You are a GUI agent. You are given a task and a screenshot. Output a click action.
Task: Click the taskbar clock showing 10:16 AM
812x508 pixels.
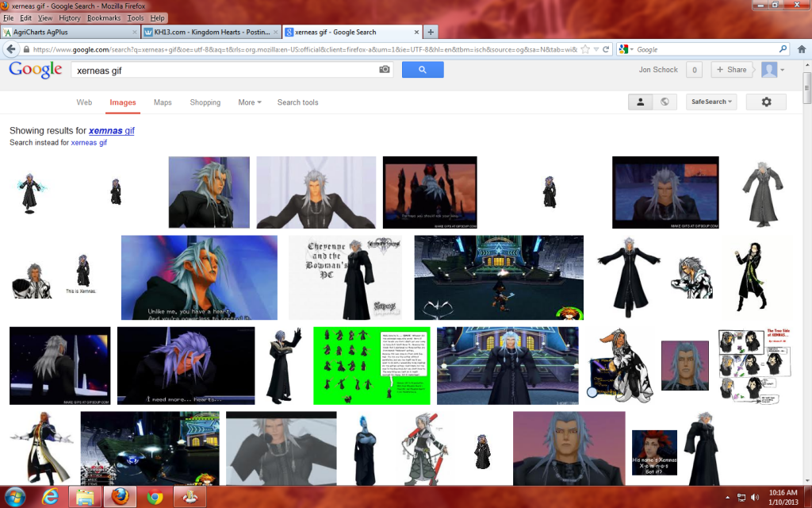783,497
